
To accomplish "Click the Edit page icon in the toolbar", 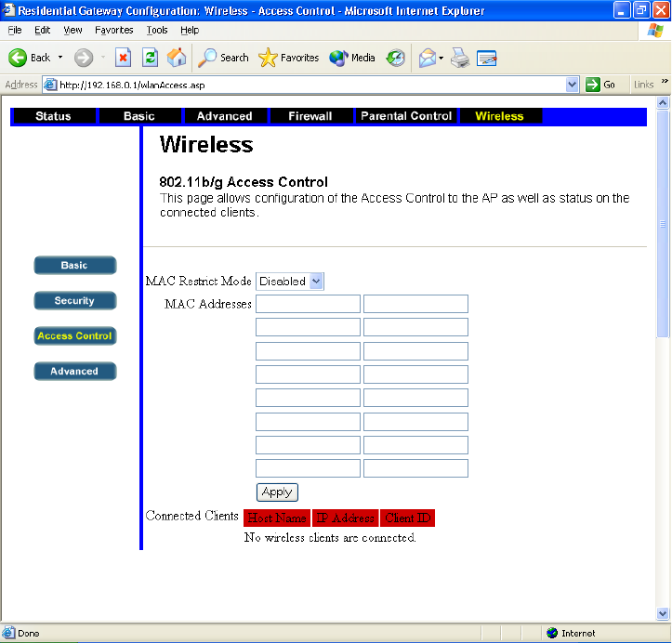I will tap(486, 58).
